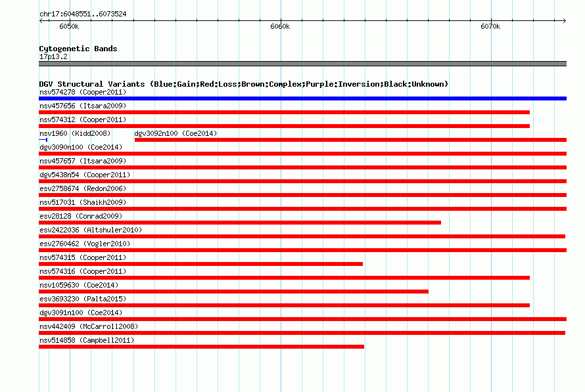Click the chr17:6048551..6073524 coordinates text

click(x=83, y=14)
